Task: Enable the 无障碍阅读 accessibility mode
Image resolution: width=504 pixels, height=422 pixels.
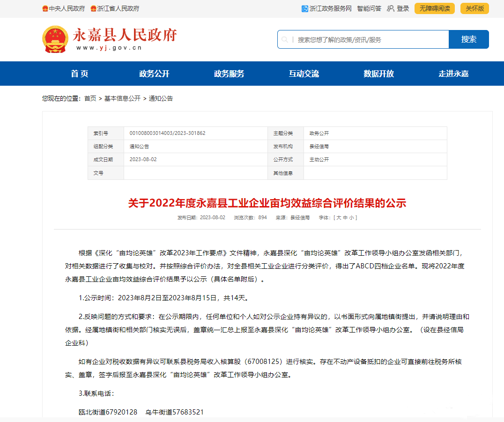Action: click(434, 8)
